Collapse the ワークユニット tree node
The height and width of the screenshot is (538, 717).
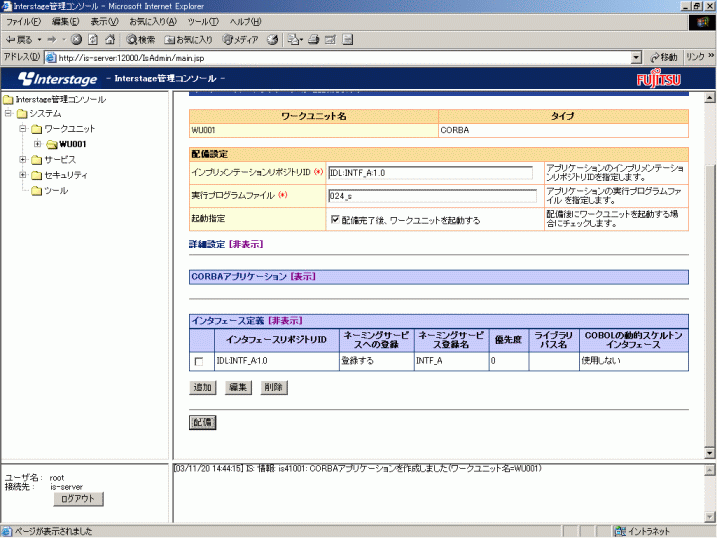23,129
